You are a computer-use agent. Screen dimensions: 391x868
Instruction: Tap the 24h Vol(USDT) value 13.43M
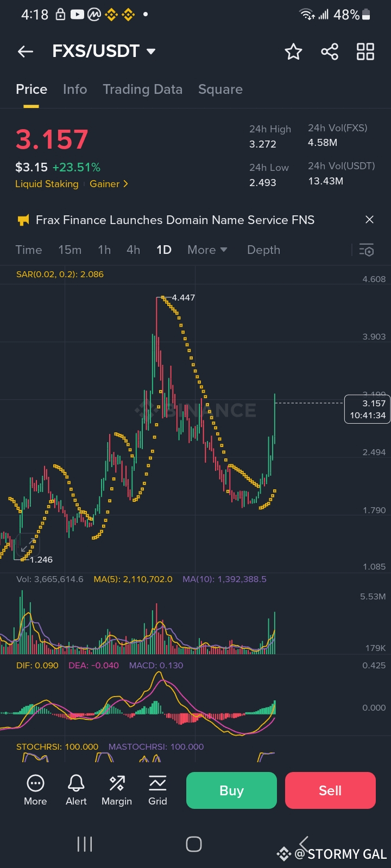click(x=326, y=181)
